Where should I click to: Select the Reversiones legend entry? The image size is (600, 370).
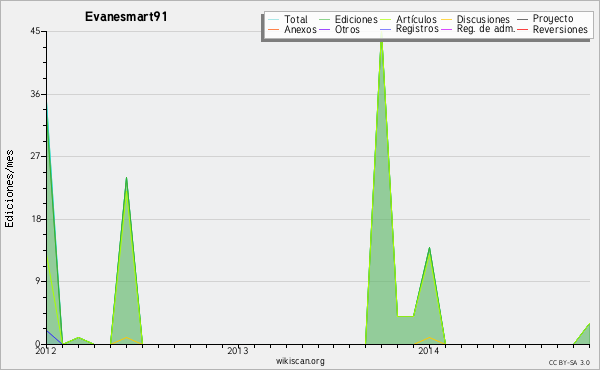(x=560, y=29)
